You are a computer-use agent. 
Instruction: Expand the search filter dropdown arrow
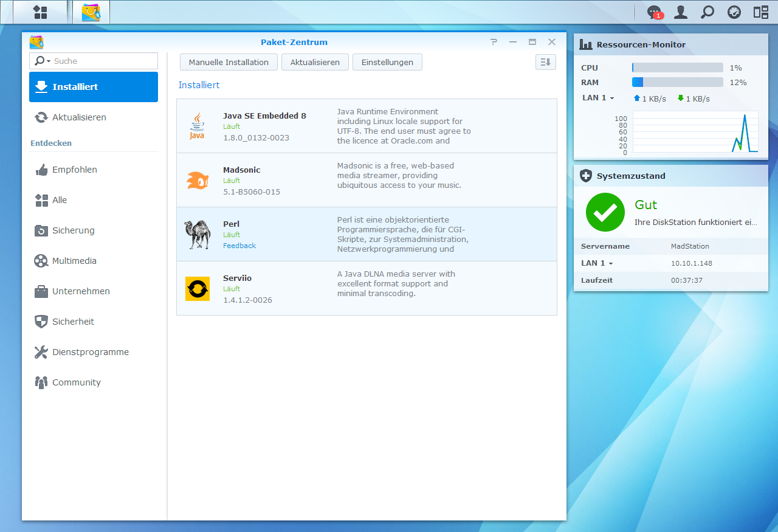[48, 61]
